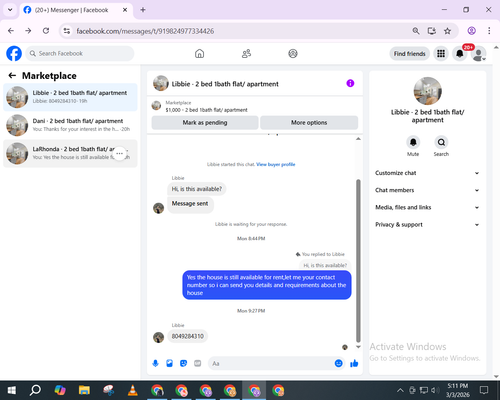Choose a sticker icon

(x=183, y=363)
